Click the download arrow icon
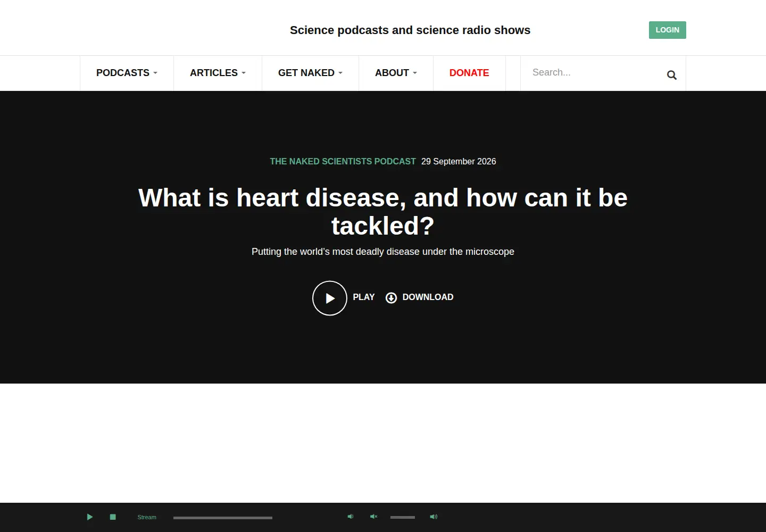The width and height of the screenshot is (766, 532). 391,298
